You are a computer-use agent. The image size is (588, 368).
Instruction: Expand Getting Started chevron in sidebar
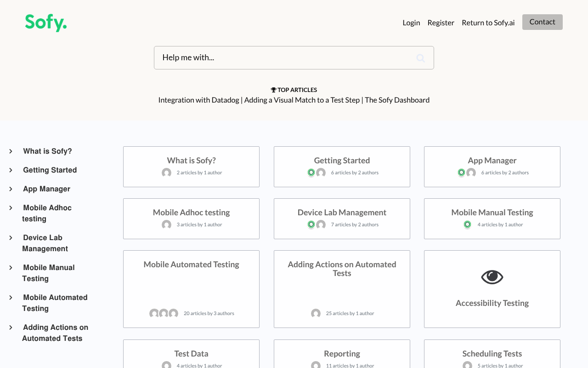[x=11, y=170]
